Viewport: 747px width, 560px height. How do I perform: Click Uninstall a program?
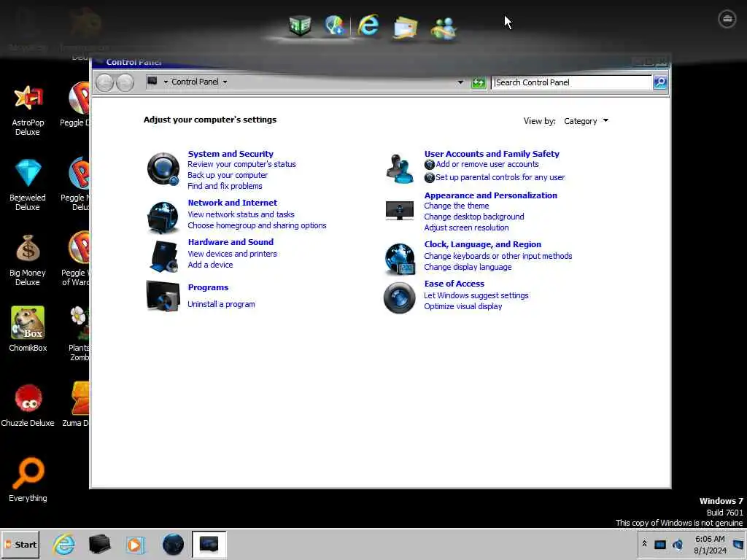[221, 304]
